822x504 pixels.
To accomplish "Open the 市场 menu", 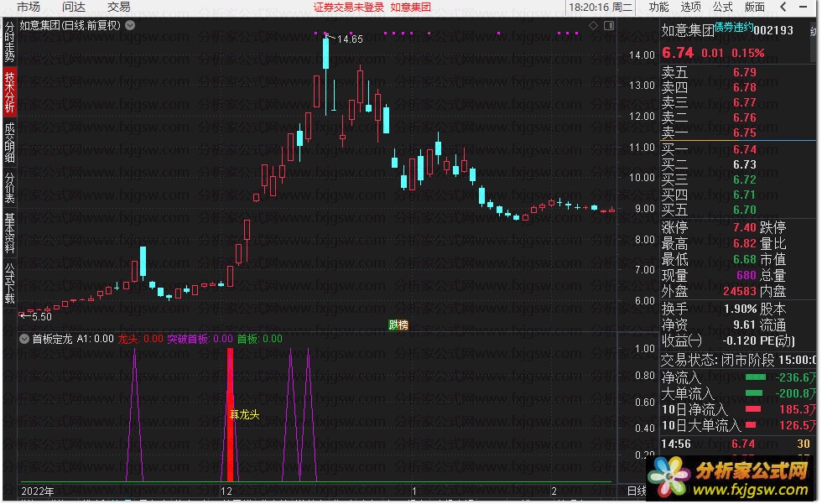I will [x=29, y=7].
